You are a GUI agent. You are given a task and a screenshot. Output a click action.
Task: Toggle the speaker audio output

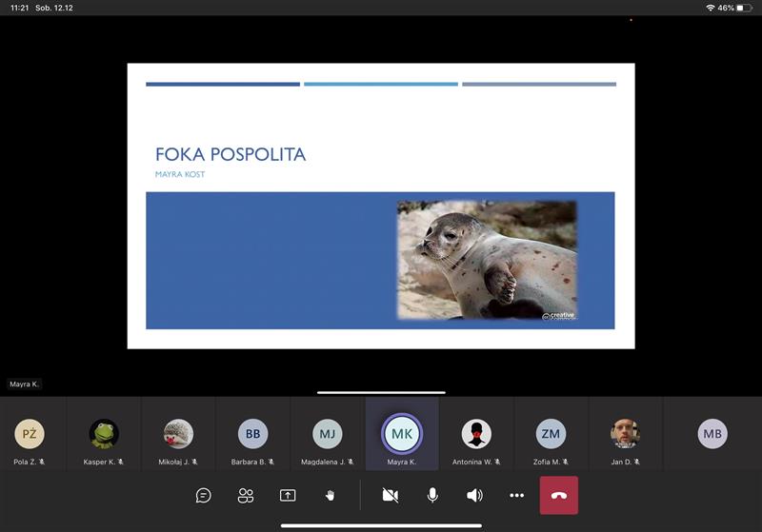(474, 495)
